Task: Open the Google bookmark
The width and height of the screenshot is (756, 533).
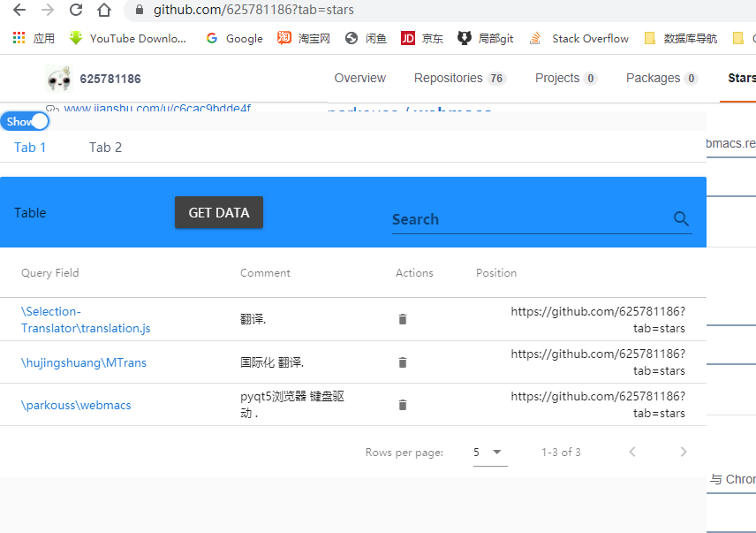Action: click(x=235, y=39)
